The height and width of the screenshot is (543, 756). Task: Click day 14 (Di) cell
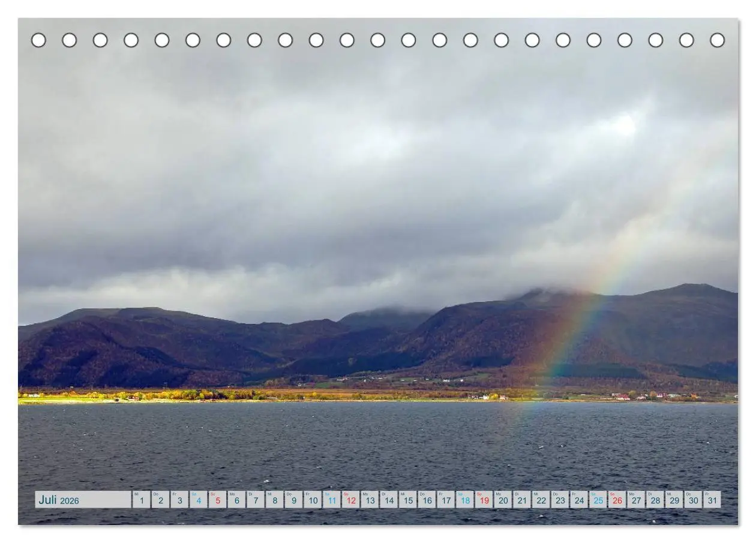389,499
